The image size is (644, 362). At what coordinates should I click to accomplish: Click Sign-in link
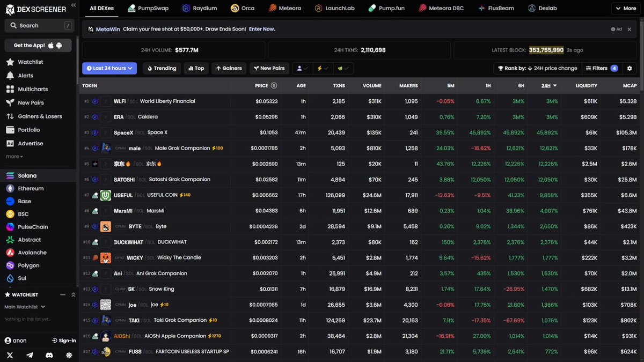pos(64,341)
